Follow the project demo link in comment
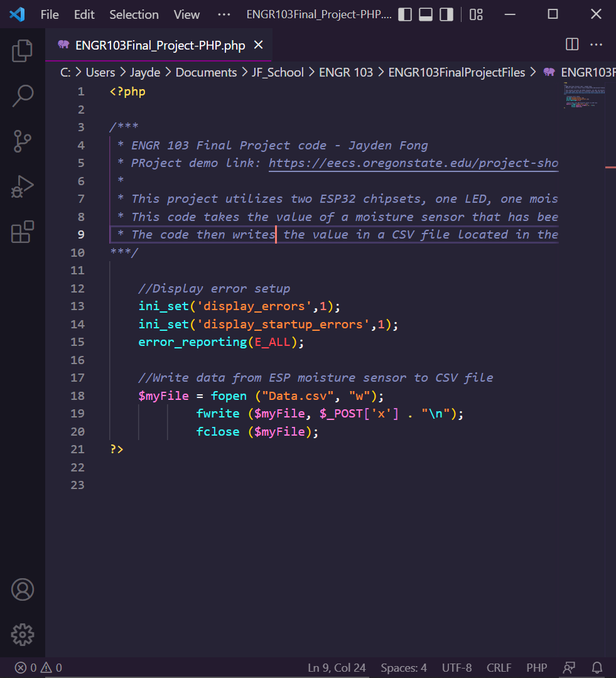 click(413, 163)
